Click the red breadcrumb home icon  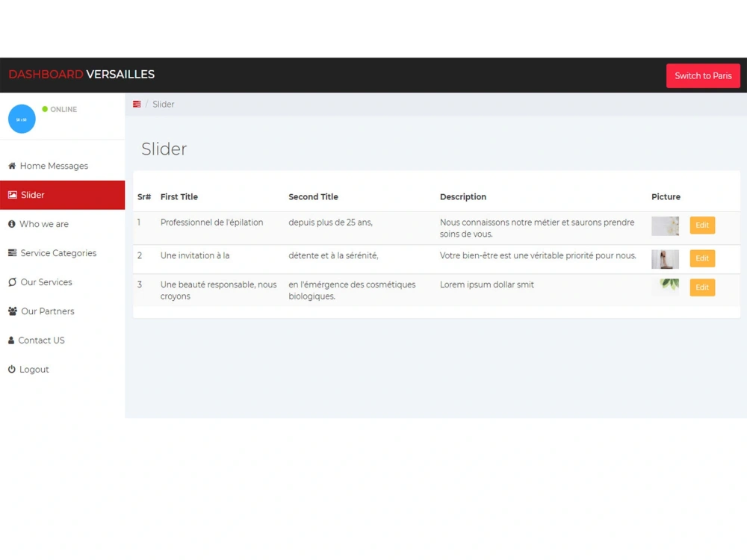pos(137,105)
